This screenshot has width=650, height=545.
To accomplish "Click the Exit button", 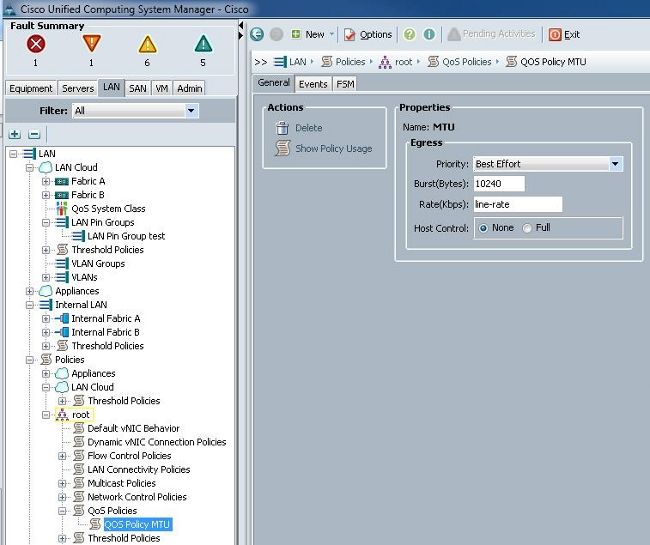I will coord(564,34).
